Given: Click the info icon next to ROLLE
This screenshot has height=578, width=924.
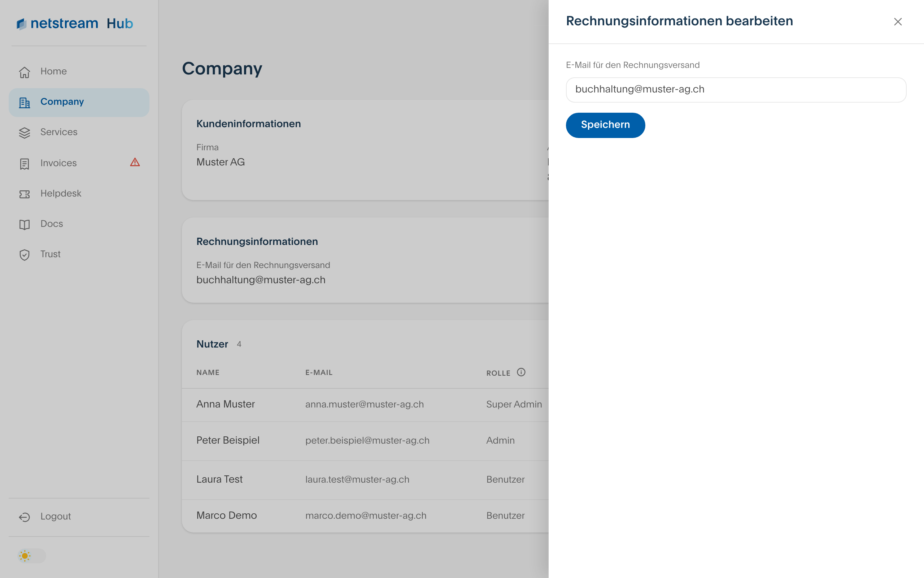Looking at the screenshot, I should coord(521,372).
